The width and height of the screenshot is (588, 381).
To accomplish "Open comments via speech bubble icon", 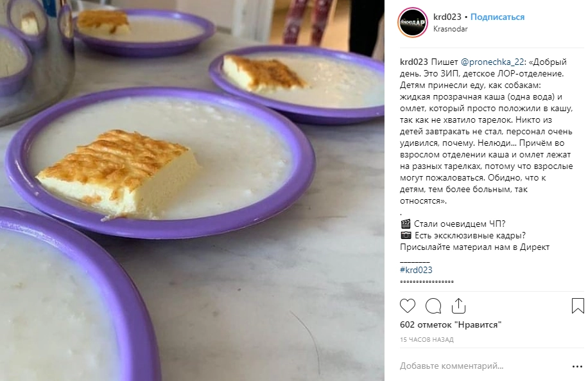I will point(433,306).
